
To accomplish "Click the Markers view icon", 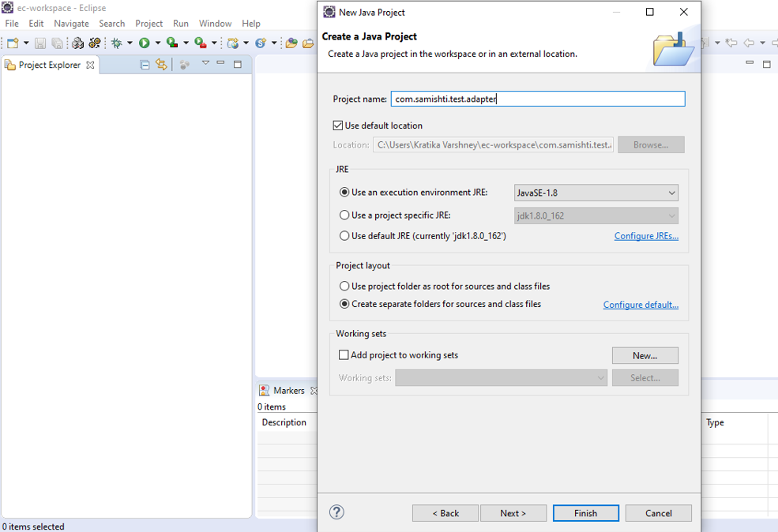I will [264, 391].
